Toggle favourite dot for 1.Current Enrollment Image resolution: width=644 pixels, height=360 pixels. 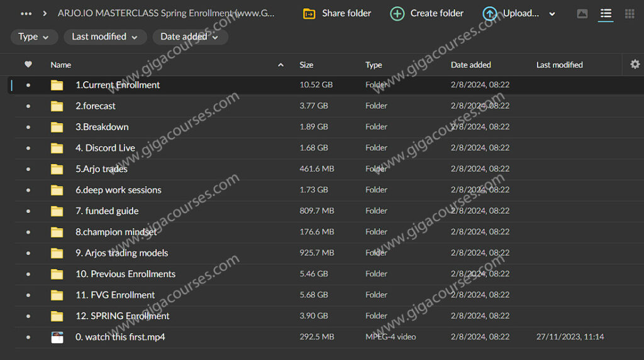[x=28, y=85]
